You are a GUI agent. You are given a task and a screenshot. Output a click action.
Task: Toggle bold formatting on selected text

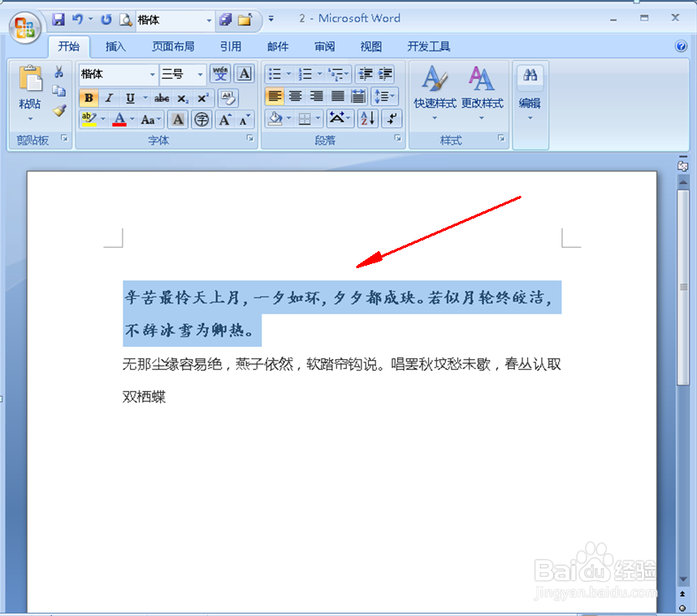89,98
